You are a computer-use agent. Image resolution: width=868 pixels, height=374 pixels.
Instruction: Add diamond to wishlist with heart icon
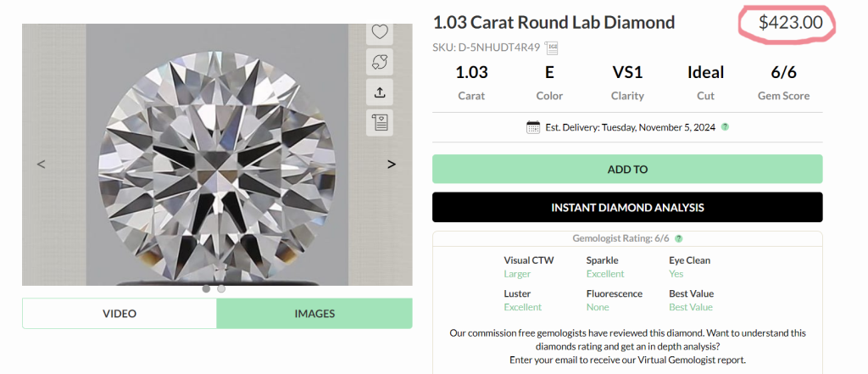pos(380,32)
